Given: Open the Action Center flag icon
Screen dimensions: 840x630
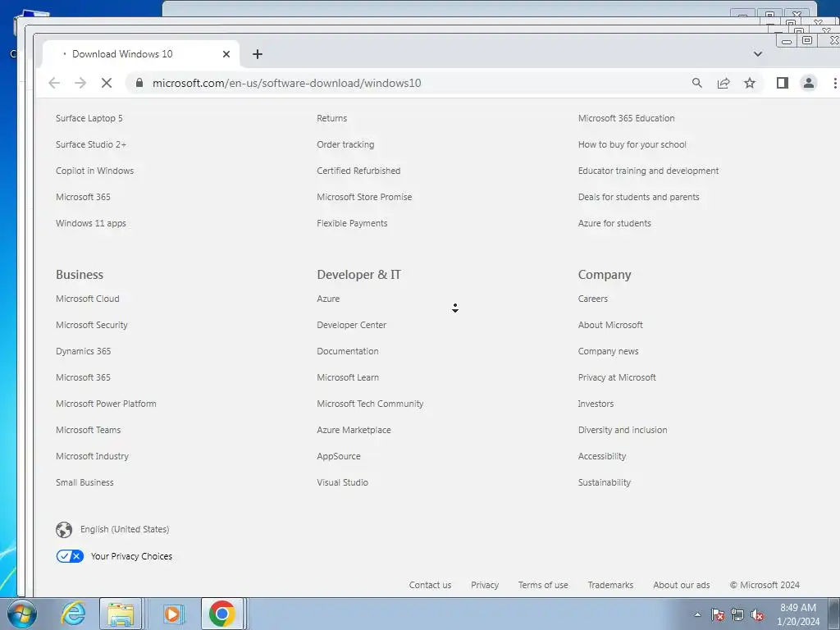Looking at the screenshot, I should pyautogui.click(x=718, y=614).
